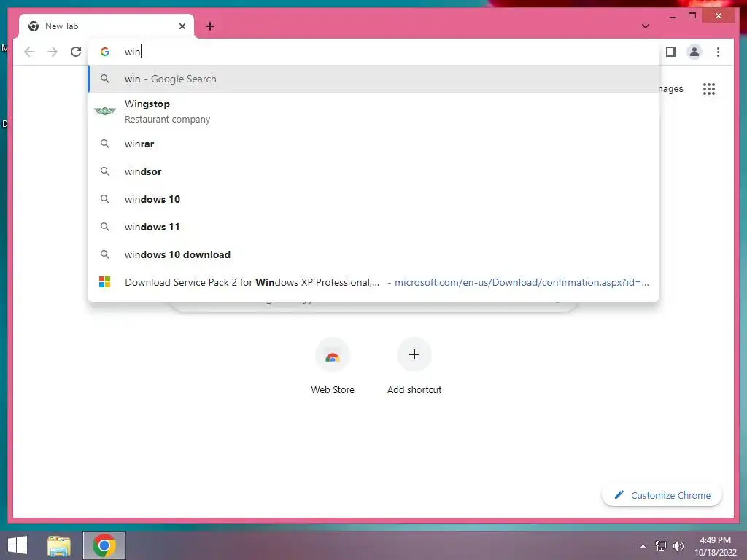This screenshot has width=747, height=560.
Task: Open the Web Store shortcut
Action: tap(333, 367)
